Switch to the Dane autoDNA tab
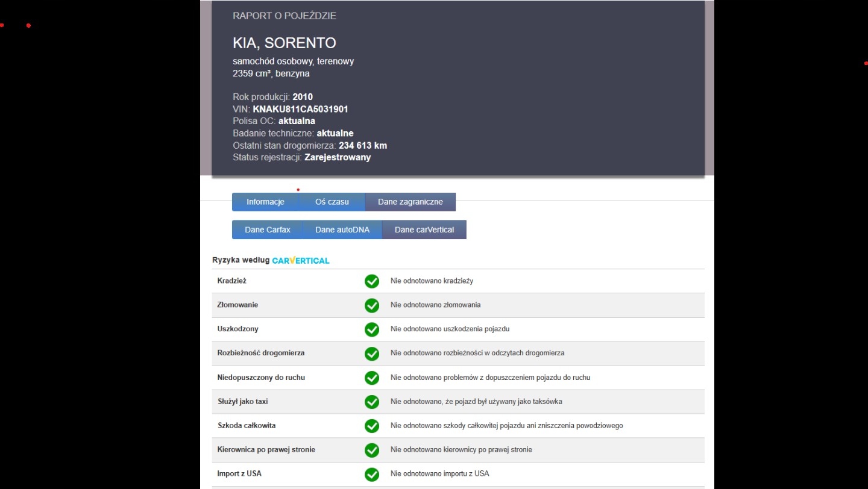Screen dimensions: 868x489 click(x=342, y=229)
